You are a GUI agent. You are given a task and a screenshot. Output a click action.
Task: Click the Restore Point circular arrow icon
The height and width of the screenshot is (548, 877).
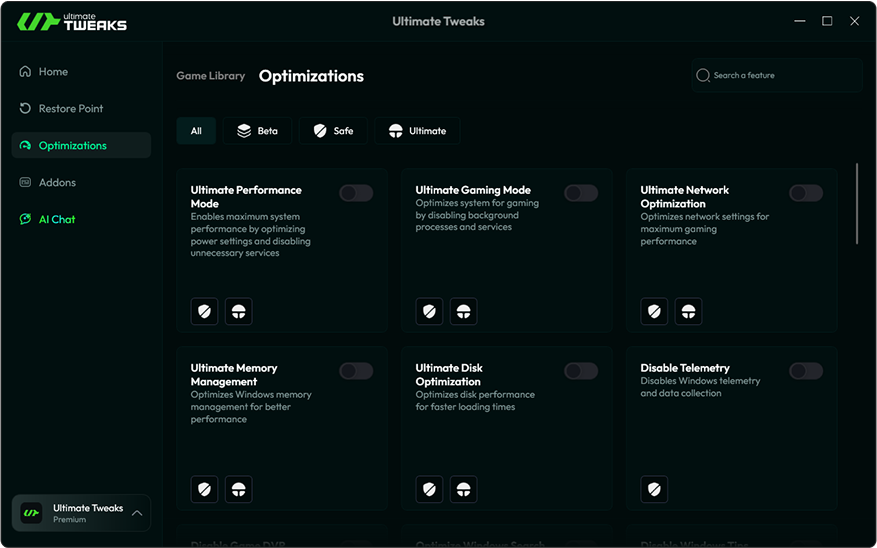tap(25, 108)
